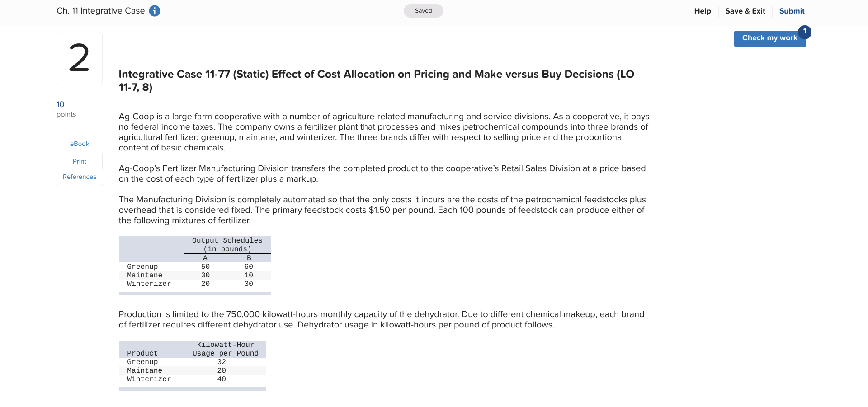
Task: View the References for this question
Action: pyautogui.click(x=79, y=177)
